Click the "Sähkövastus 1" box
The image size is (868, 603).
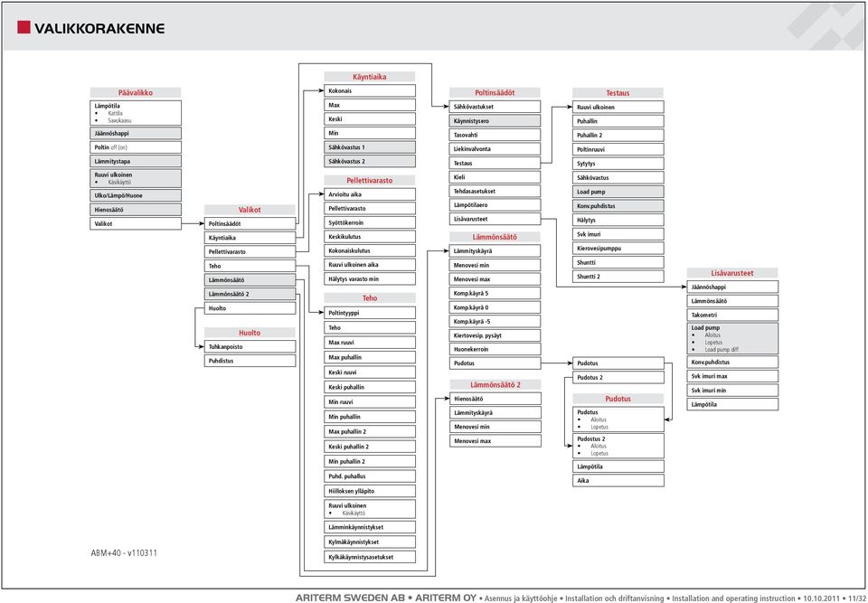point(370,147)
